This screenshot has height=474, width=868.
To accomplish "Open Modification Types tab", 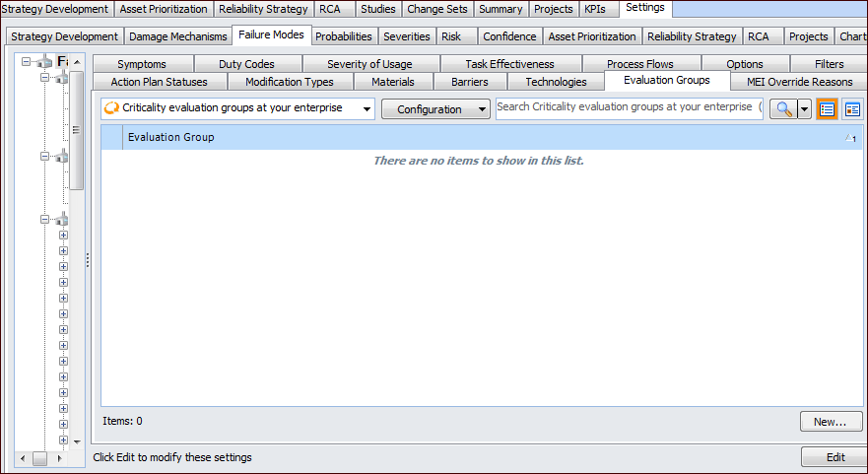I will pyautogui.click(x=290, y=82).
